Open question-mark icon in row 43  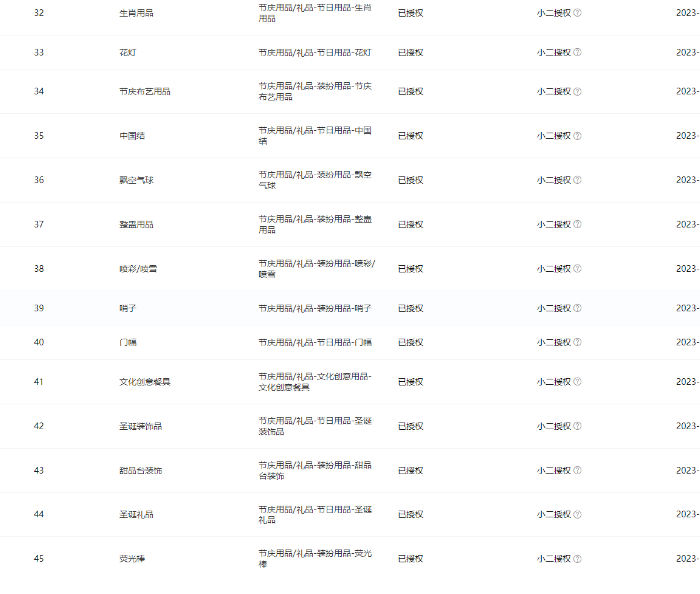[x=577, y=470]
